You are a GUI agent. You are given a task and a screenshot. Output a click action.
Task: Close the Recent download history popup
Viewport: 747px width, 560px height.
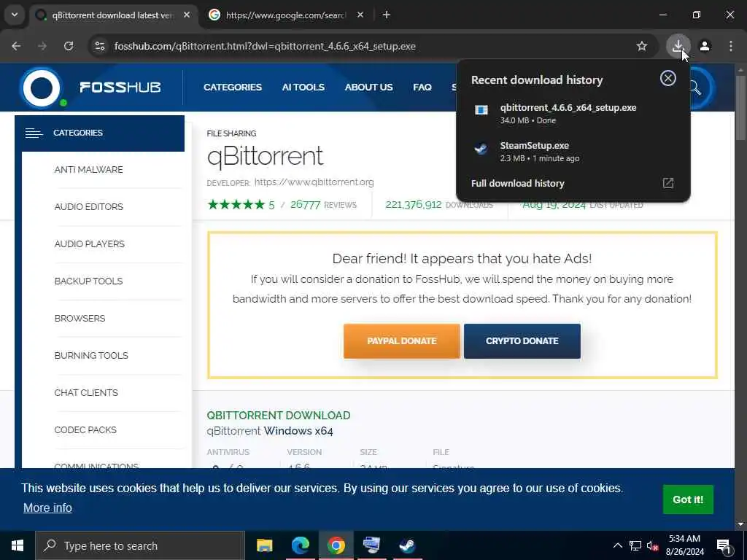pos(668,78)
